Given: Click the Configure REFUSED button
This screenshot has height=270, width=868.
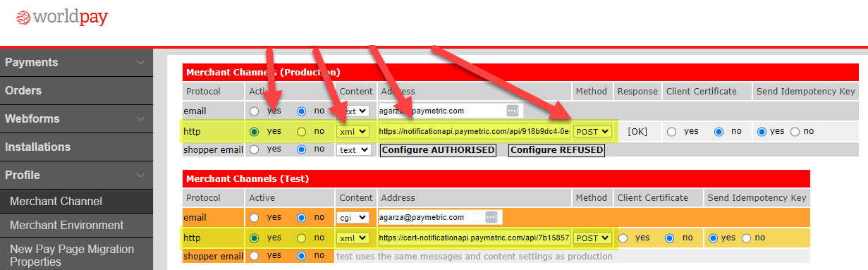Looking at the screenshot, I should [x=557, y=150].
